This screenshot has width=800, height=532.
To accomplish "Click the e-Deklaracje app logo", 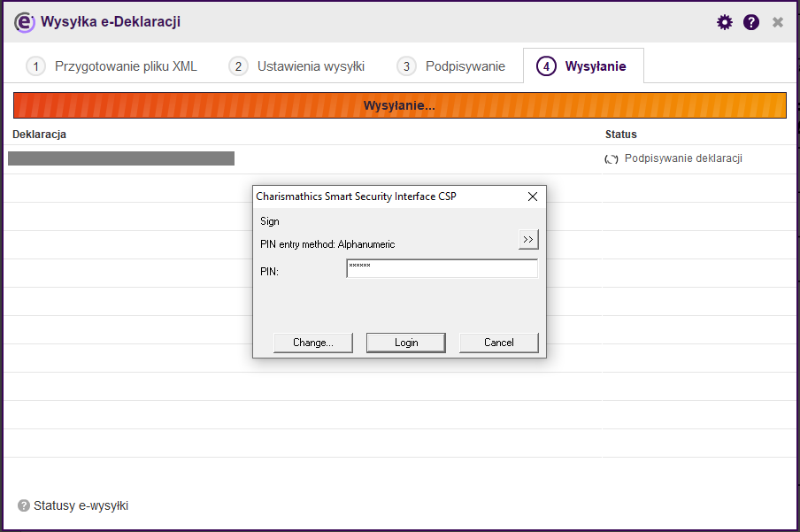I will tap(25, 22).
